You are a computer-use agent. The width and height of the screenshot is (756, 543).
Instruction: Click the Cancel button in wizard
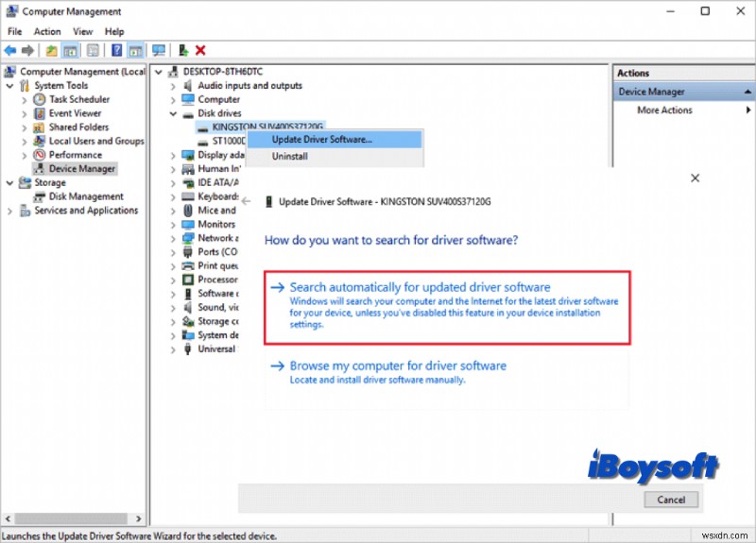click(671, 500)
